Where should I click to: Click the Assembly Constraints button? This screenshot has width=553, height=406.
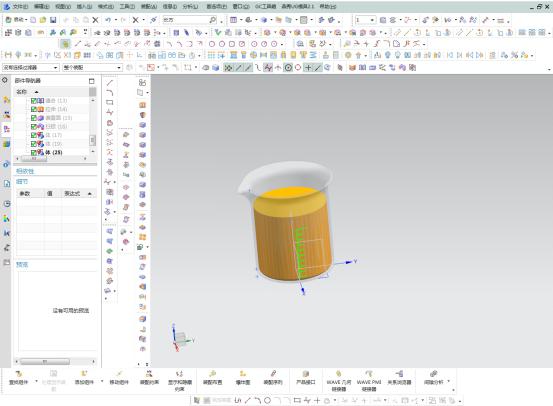pyautogui.click(x=149, y=378)
